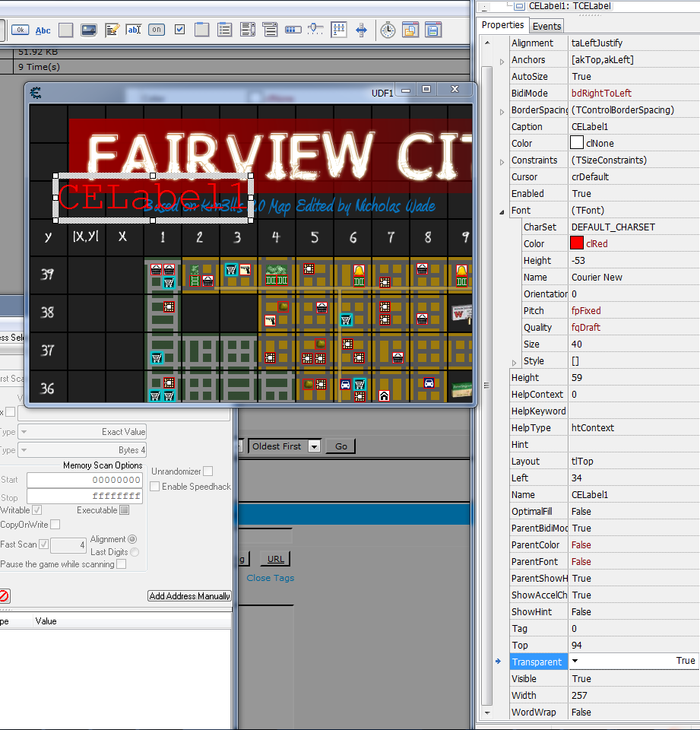Click the Start address input field
700x730 pixels.
[84, 480]
